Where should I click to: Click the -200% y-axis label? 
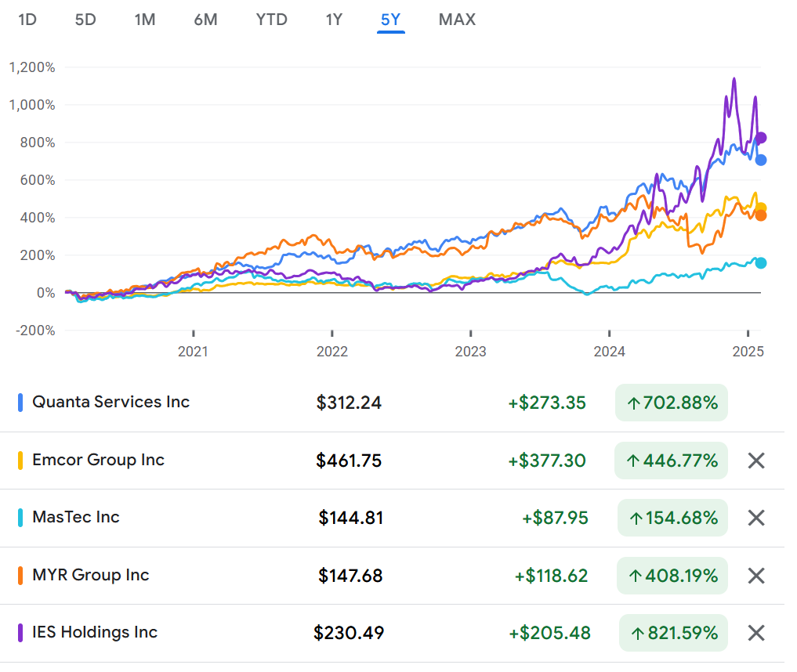pyautogui.click(x=35, y=331)
